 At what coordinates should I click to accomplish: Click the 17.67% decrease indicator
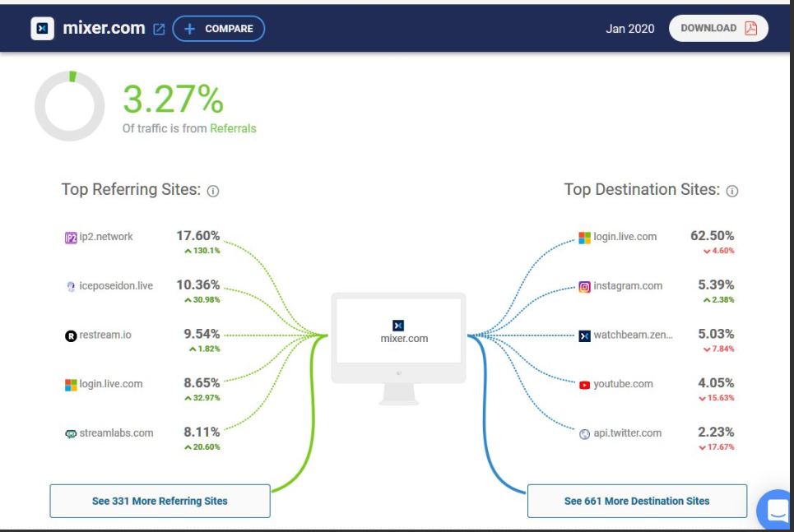[717, 447]
